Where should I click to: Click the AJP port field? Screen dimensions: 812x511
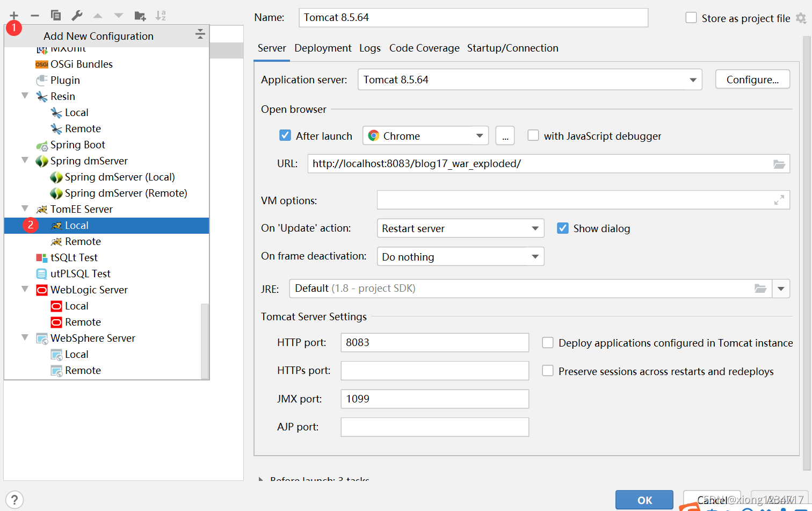pyautogui.click(x=435, y=427)
